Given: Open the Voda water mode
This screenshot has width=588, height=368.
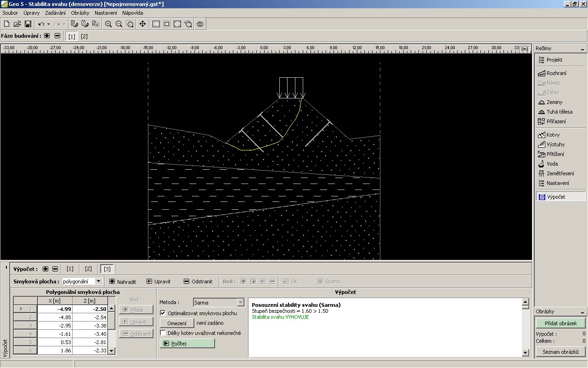Looking at the screenshot, I should coord(552,164).
